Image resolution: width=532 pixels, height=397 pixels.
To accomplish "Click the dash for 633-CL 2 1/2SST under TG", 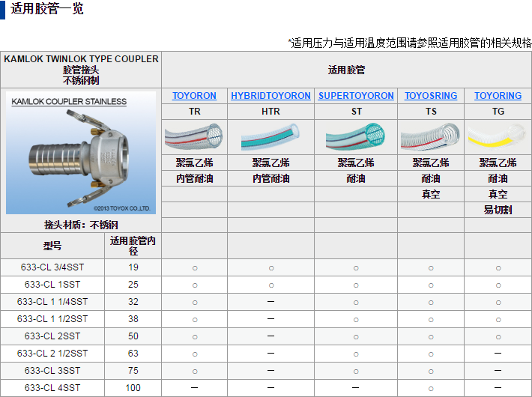I will [498, 354].
